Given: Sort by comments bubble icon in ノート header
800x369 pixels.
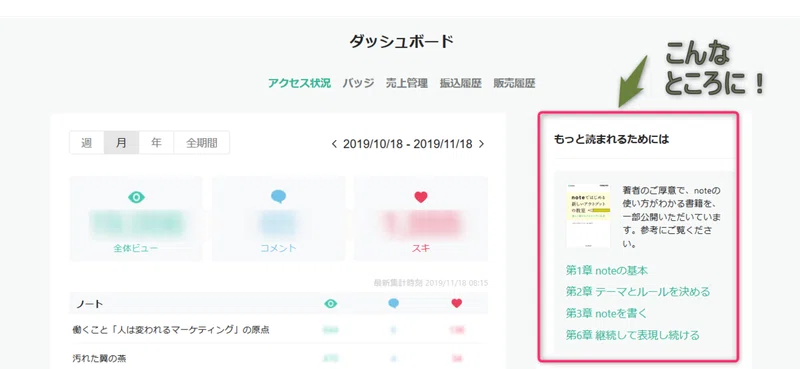Looking at the screenshot, I should tap(393, 303).
